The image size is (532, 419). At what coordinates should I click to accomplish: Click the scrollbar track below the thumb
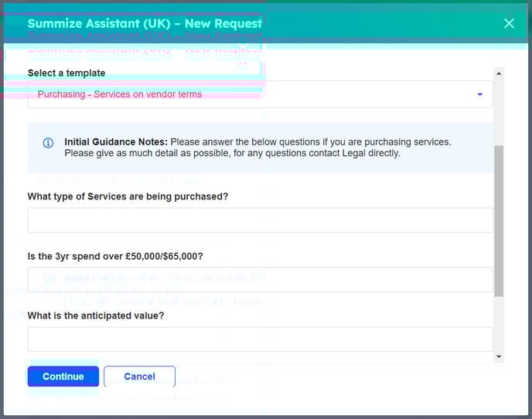pos(499,325)
